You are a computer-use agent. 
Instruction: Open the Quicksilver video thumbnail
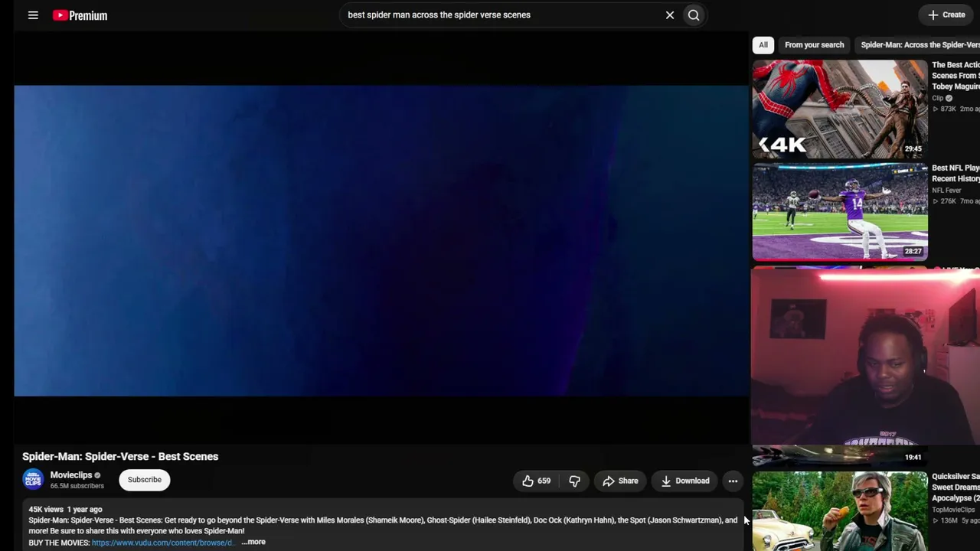coord(840,511)
